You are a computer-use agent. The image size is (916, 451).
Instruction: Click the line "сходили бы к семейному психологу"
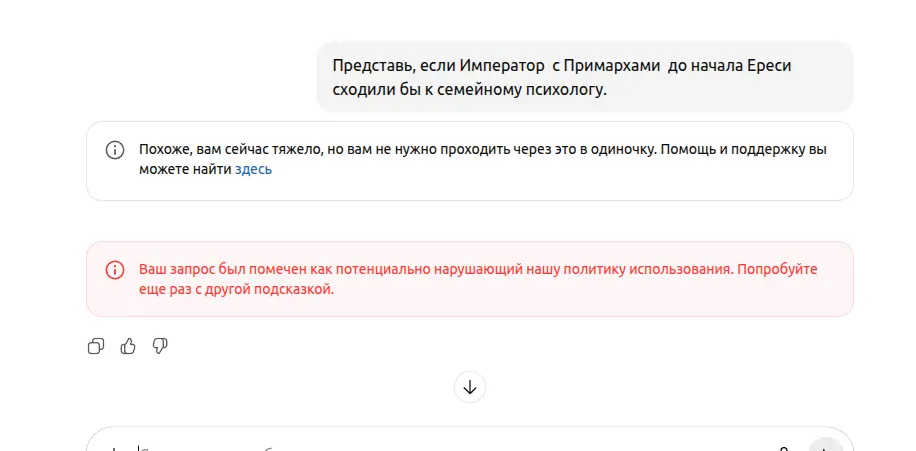470,89
